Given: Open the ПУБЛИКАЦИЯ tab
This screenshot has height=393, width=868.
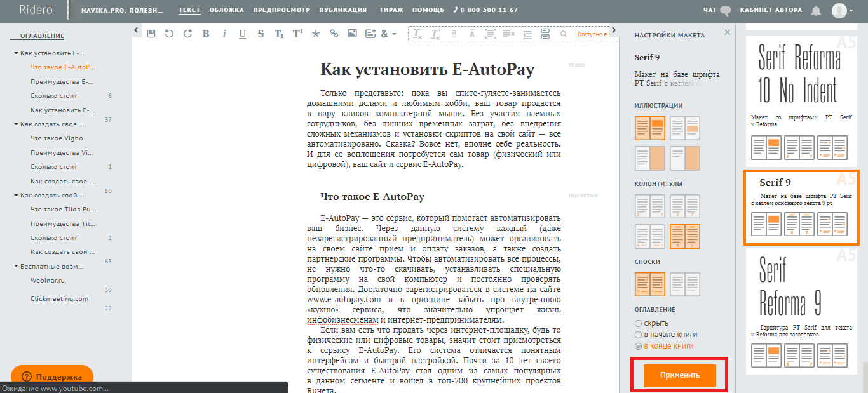Looking at the screenshot, I should point(342,10).
